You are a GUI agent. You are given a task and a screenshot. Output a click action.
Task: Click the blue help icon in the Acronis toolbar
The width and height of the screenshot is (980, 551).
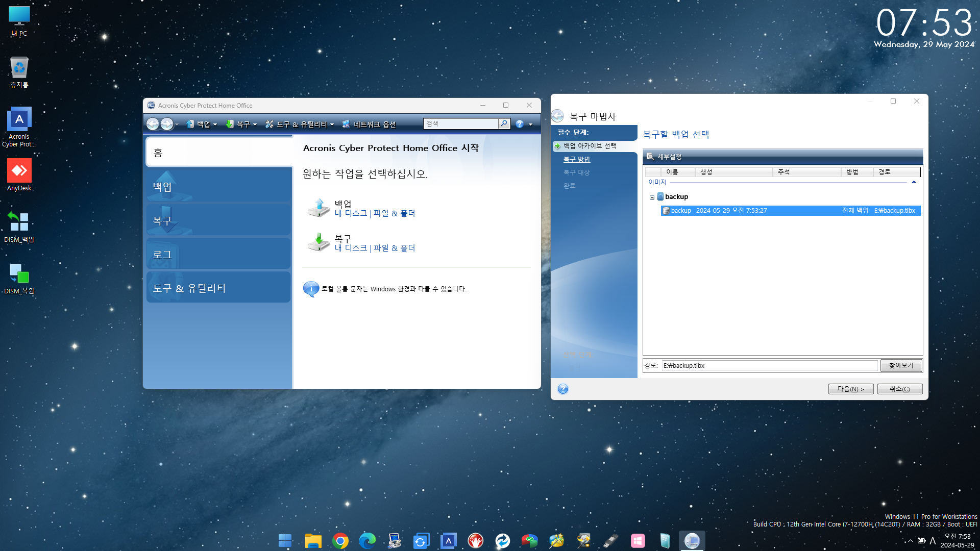[x=520, y=124]
